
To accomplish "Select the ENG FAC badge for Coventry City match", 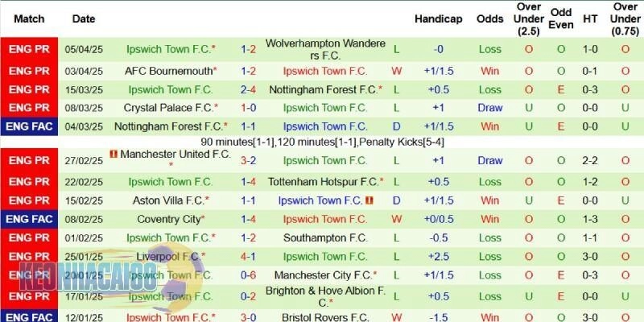I will [x=29, y=219].
